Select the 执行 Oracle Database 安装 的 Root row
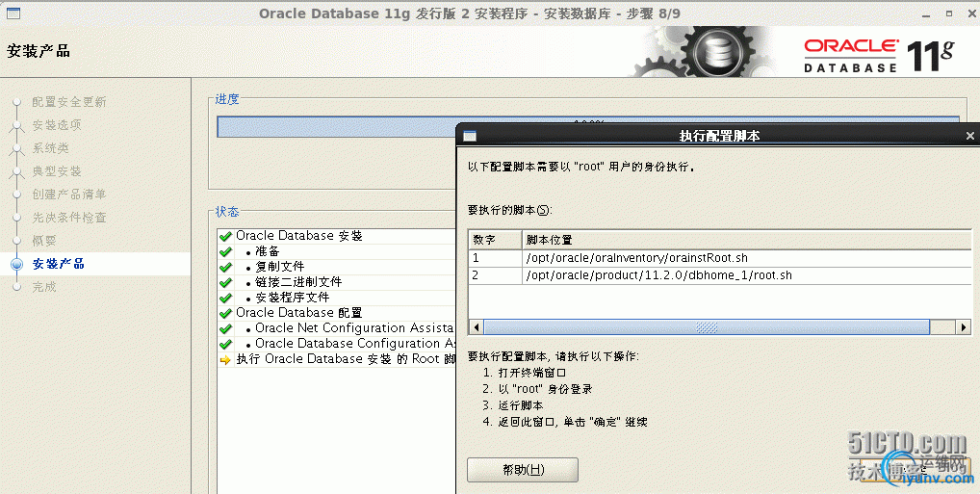Image resolution: width=980 pixels, height=494 pixels. point(336,359)
